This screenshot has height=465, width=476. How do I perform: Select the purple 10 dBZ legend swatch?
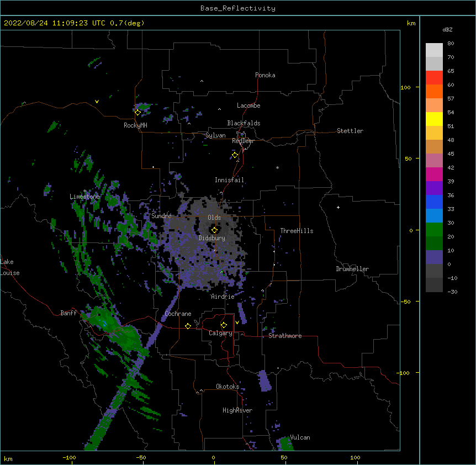point(434,257)
